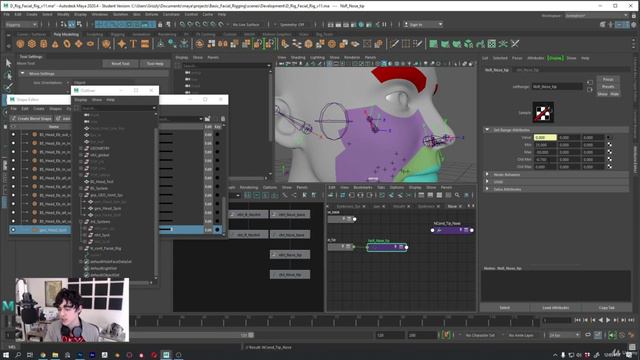Viewport: 640px width, 360px height.
Task: Click the play forward button
Action: click(608, 320)
